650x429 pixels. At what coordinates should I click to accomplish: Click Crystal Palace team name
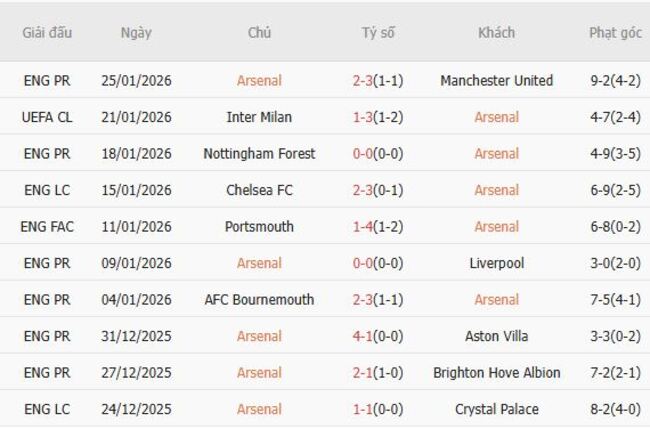(x=496, y=409)
